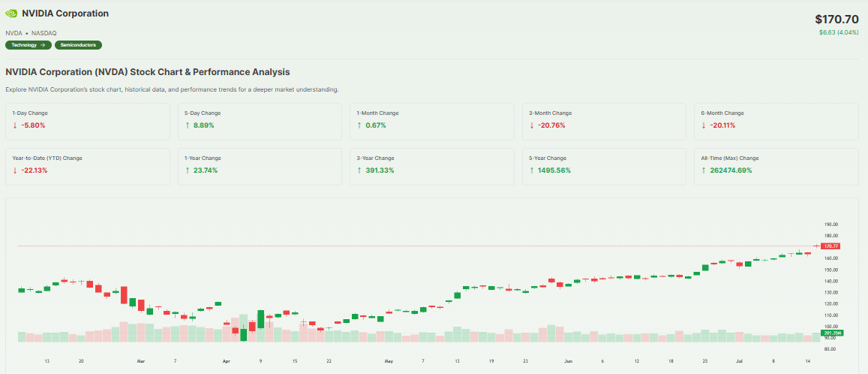
Task: Click the 23 date label on time axis
Action: 525,360
